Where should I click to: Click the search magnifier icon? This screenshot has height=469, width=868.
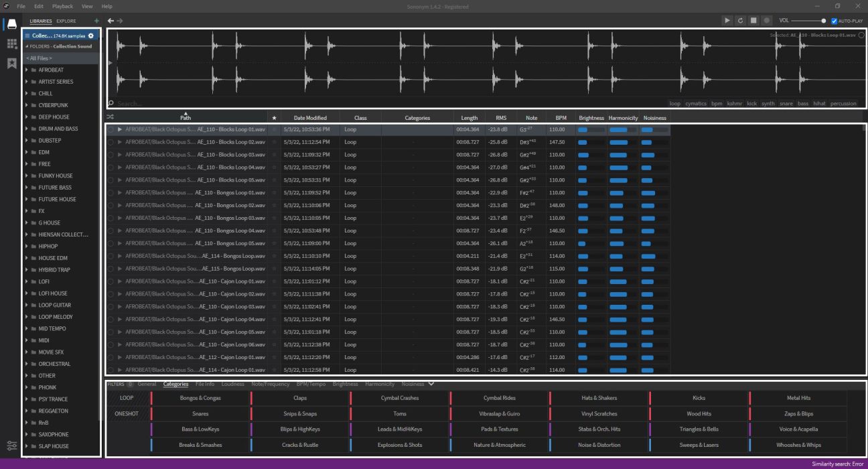(111, 104)
